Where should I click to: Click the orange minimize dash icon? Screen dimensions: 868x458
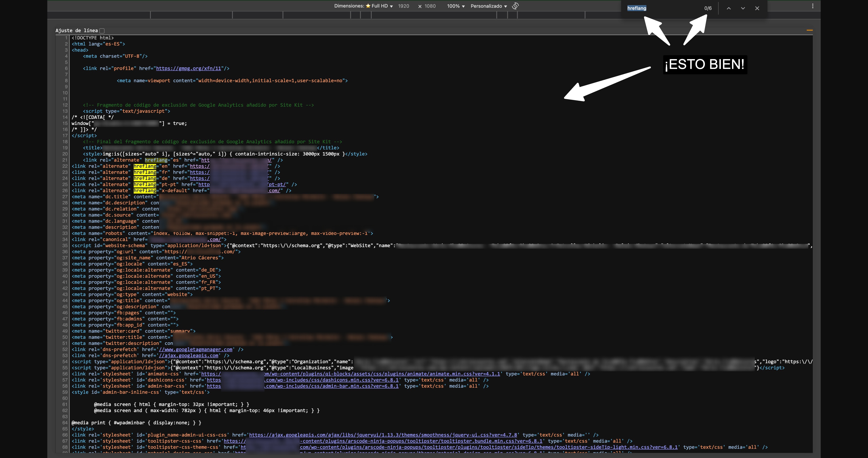(x=809, y=30)
